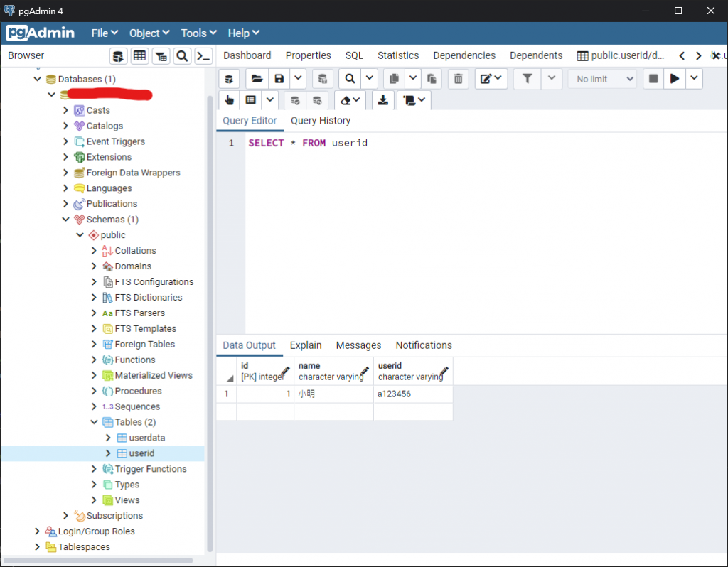Open the Query History tab
The width and height of the screenshot is (728, 567).
pos(321,121)
